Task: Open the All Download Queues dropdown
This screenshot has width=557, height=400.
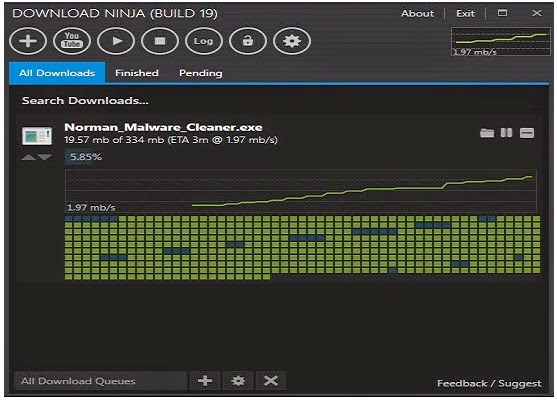Action: pyautogui.click(x=100, y=381)
